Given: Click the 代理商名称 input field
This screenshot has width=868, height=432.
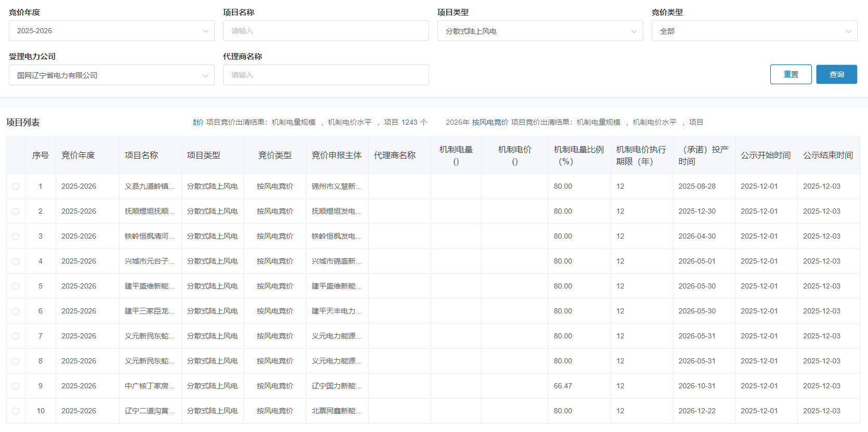Looking at the screenshot, I should point(326,75).
